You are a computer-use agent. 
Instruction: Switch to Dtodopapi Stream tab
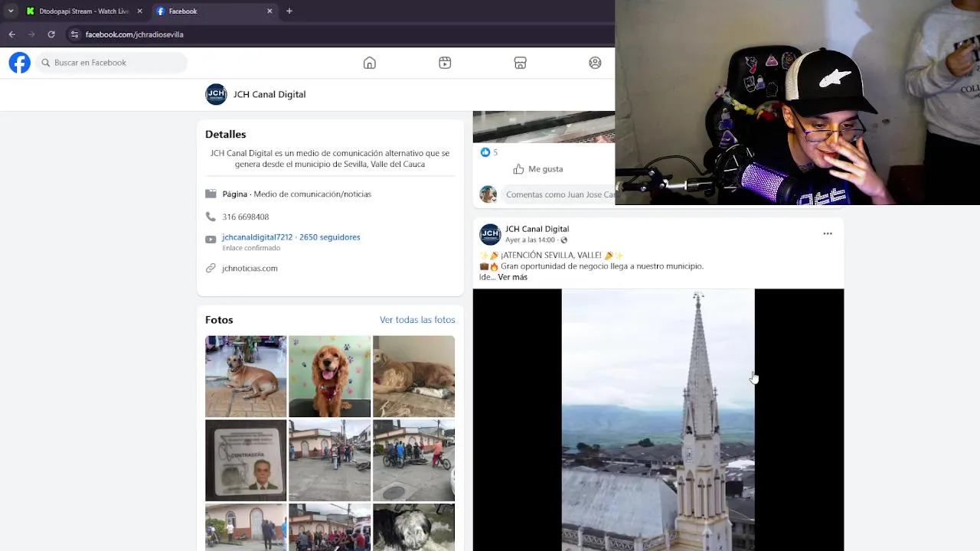(83, 11)
